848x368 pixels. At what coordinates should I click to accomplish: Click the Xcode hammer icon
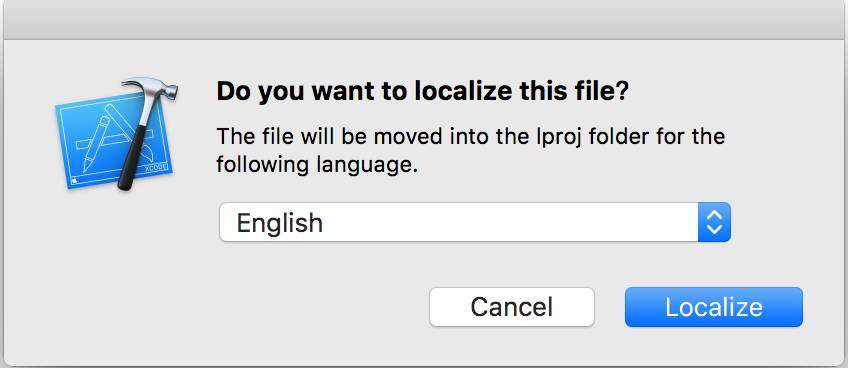[118, 134]
